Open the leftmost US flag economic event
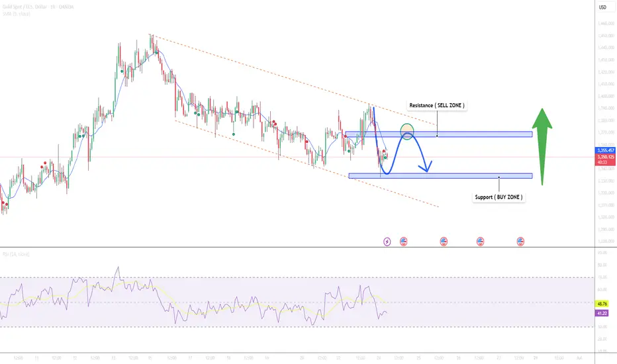 (x=403, y=242)
